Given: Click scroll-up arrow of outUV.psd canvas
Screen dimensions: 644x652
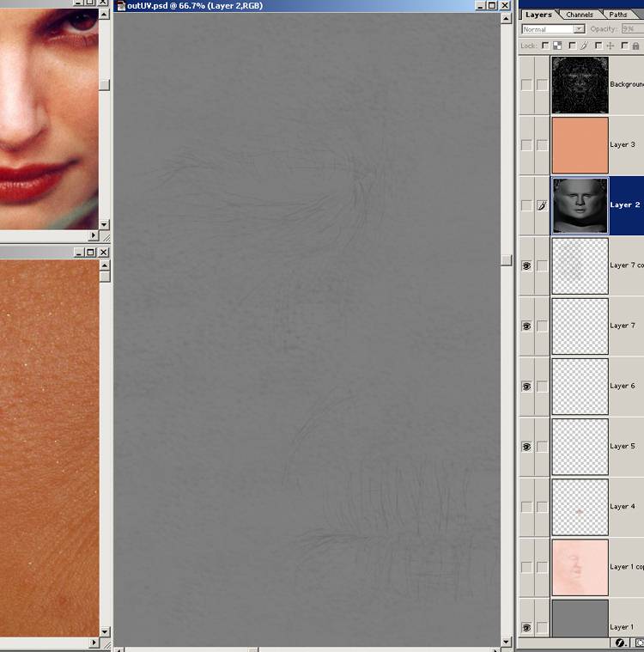Looking at the screenshot, I should pyautogui.click(x=507, y=19).
